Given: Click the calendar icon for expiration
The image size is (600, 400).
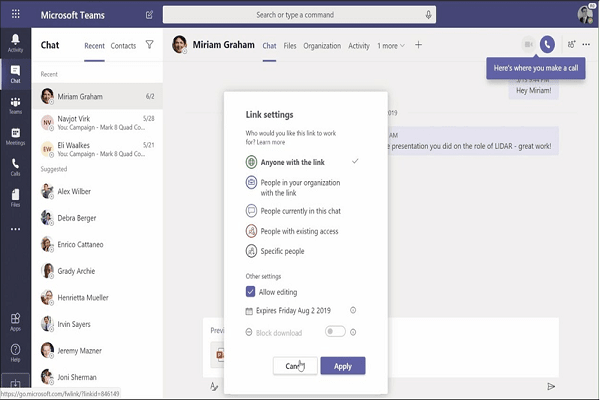Looking at the screenshot, I should [x=249, y=311].
